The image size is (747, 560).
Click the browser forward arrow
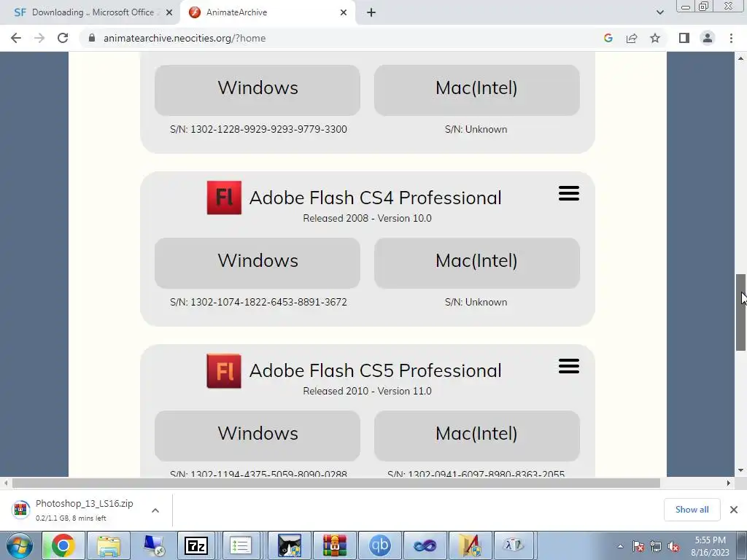click(x=39, y=38)
